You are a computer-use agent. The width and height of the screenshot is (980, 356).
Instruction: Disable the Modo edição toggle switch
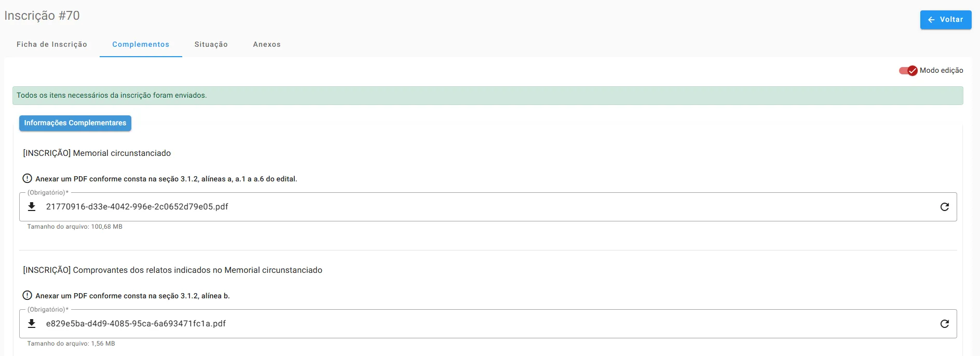pyautogui.click(x=908, y=71)
